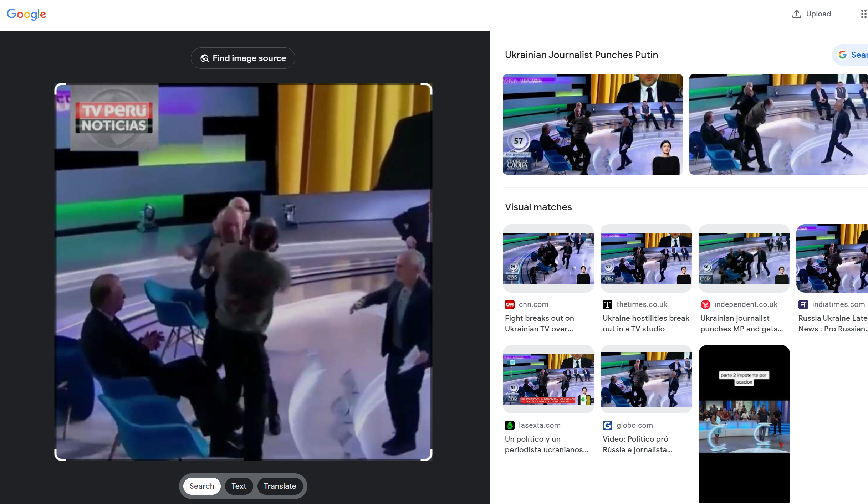868x504 pixels.
Task: Click the top-right crop corner handle
Action: click(x=427, y=88)
